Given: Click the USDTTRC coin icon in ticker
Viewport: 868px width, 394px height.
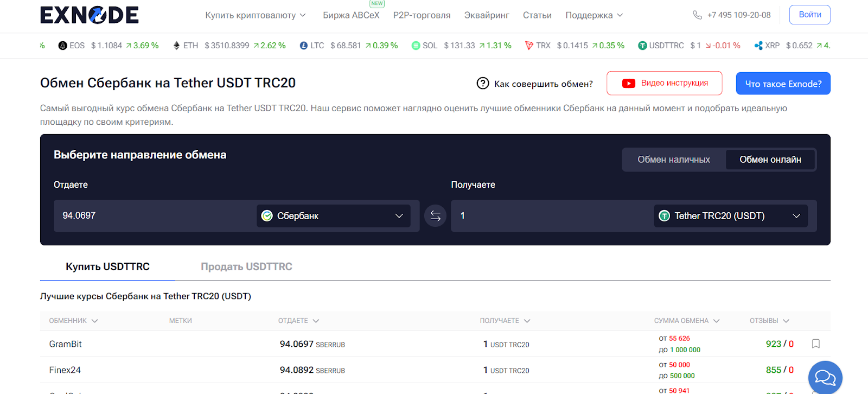Looking at the screenshot, I should 642,46.
